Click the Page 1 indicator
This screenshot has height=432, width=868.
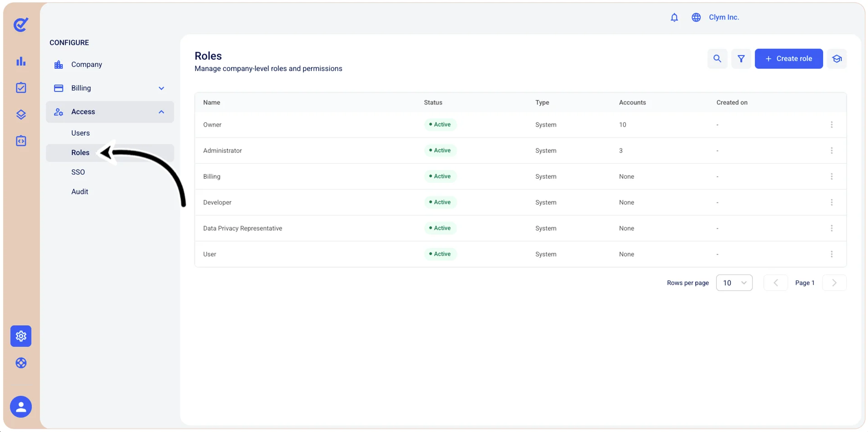[x=805, y=283]
